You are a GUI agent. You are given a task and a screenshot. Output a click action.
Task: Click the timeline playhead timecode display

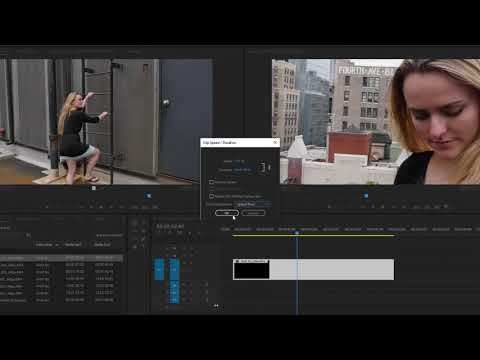pyautogui.click(x=170, y=226)
